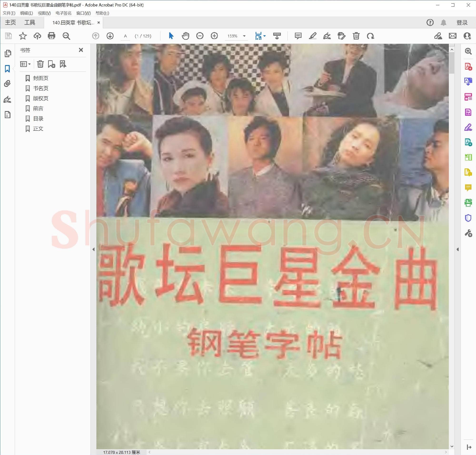Switch to the 工具 tab
This screenshot has height=455, width=476.
coord(30,23)
